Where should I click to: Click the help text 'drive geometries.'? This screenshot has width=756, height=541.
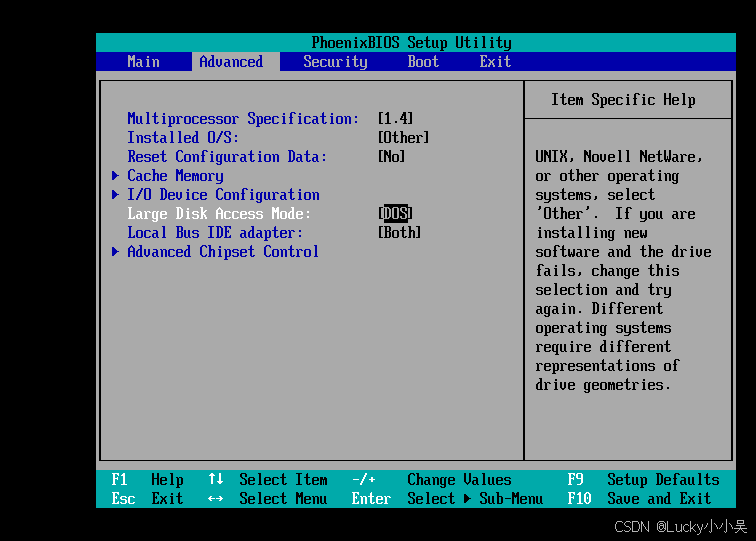603,384
